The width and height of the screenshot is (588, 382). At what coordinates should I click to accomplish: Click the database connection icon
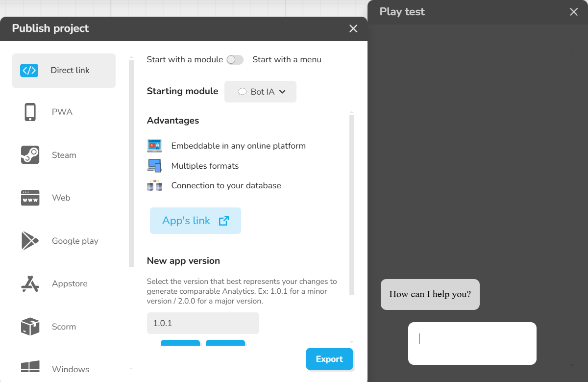(x=154, y=185)
